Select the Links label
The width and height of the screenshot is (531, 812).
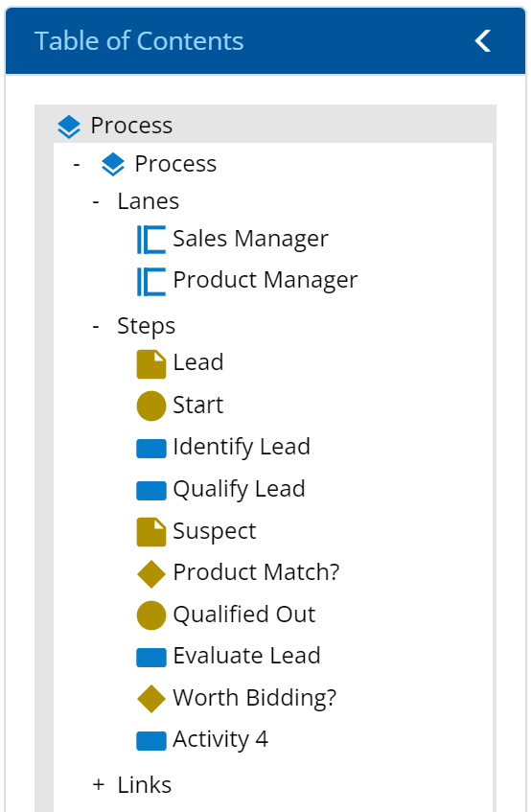click(x=145, y=785)
